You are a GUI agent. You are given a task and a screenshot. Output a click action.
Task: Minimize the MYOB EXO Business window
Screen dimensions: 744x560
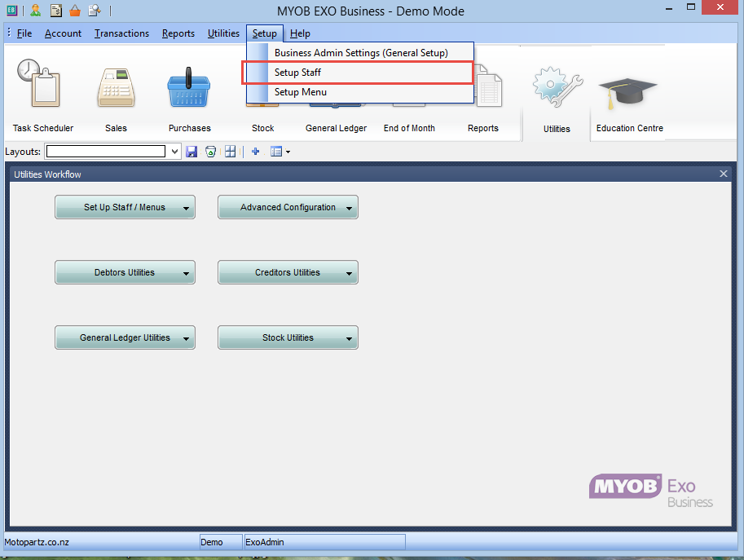click(669, 8)
